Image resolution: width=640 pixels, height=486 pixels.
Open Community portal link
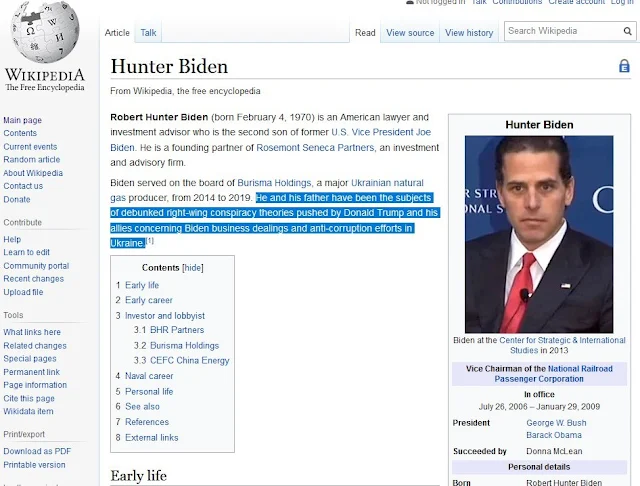coord(36,266)
